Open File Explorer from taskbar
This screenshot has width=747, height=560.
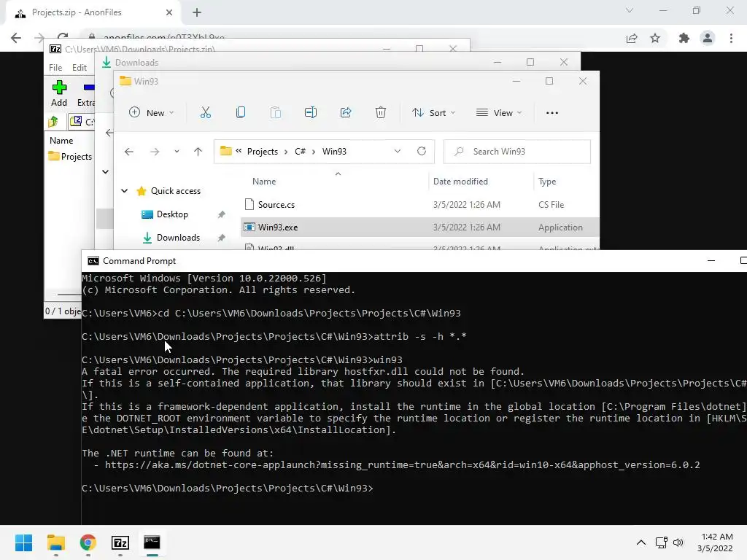[x=55, y=542]
